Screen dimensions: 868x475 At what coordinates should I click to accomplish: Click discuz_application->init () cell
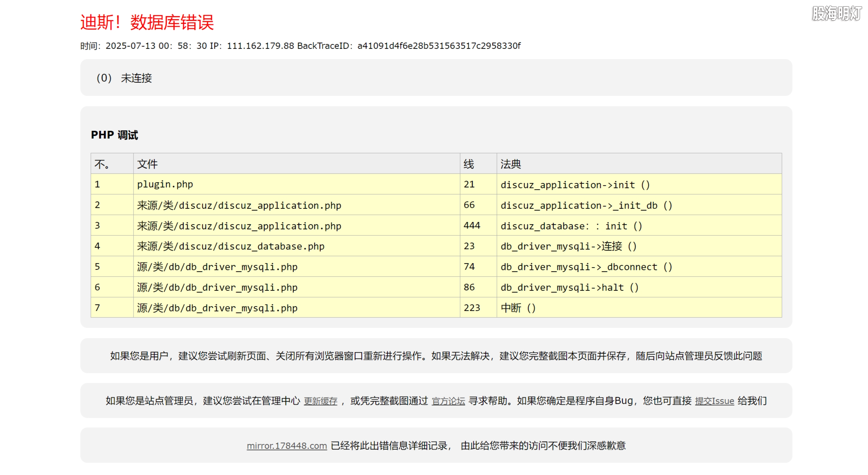click(x=639, y=184)
